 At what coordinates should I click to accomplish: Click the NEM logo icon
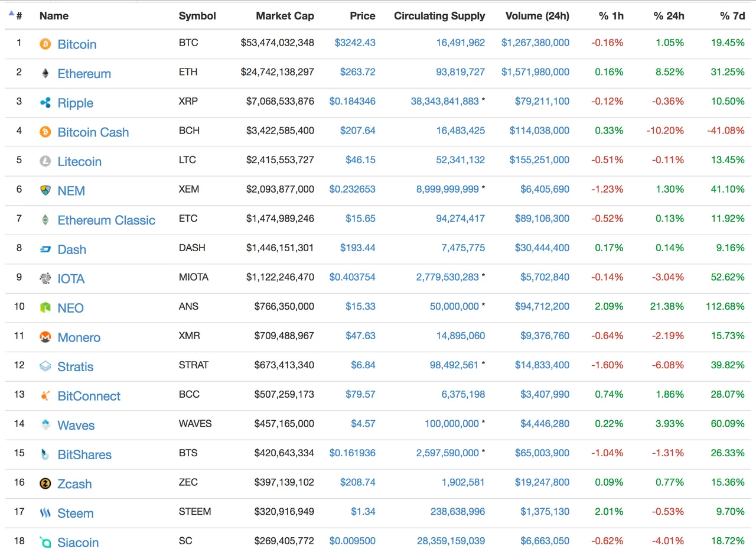coord(45,190)
